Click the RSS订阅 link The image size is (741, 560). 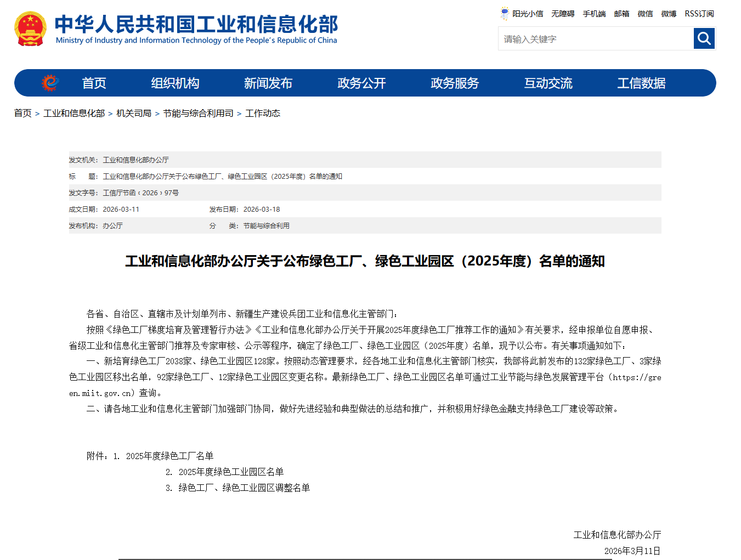(x=699, y=14)
